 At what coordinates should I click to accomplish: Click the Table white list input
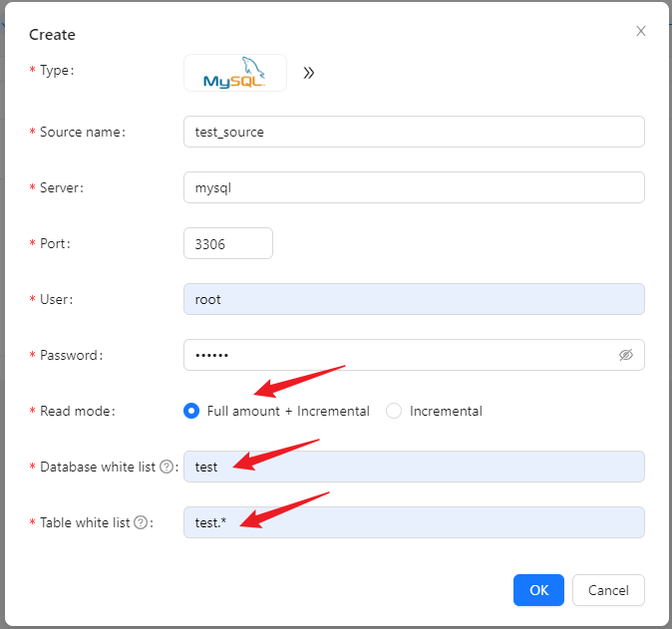[x=414, y=522]
